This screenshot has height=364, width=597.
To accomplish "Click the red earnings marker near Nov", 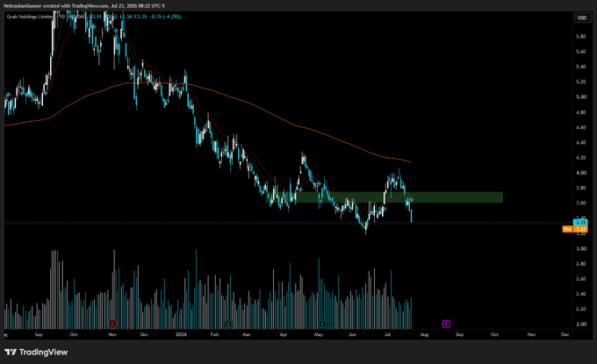I will click(112, 324).
